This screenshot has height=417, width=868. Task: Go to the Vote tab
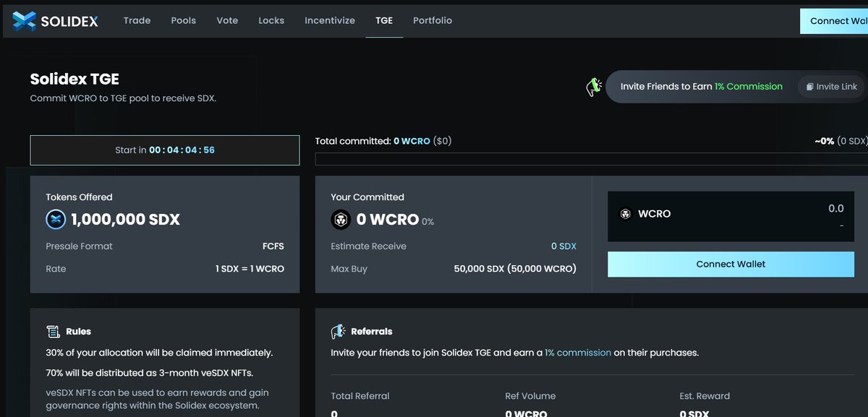227,20
